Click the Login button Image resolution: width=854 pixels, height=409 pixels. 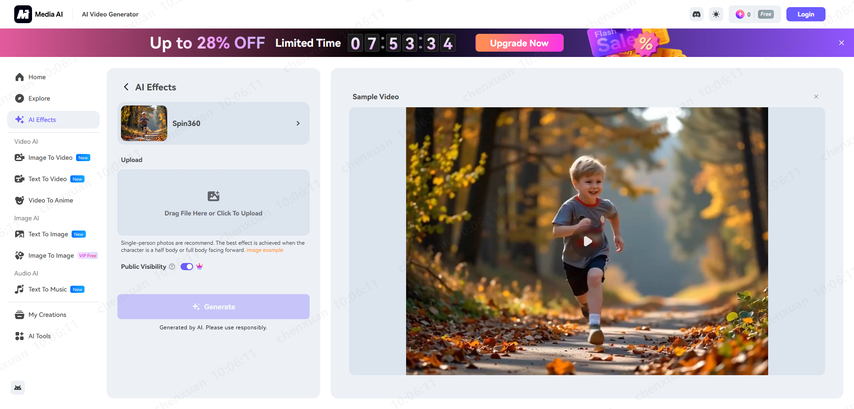(x=805, y=14)
